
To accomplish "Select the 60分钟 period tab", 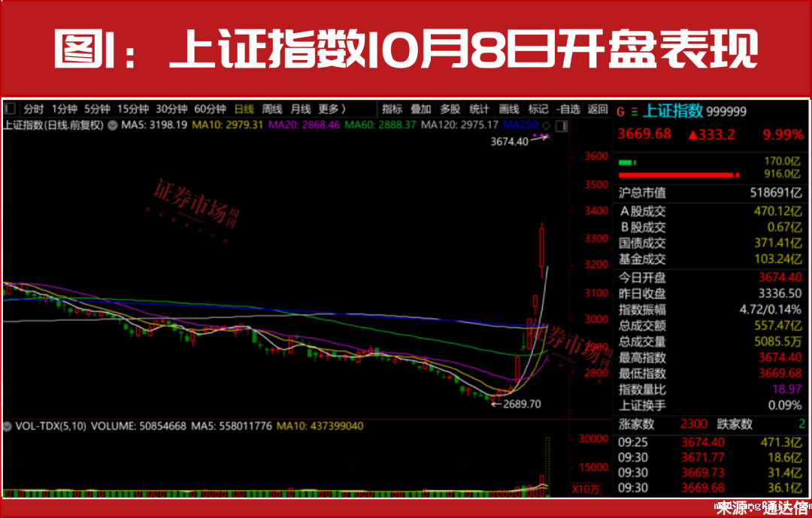I will [211, 109].
